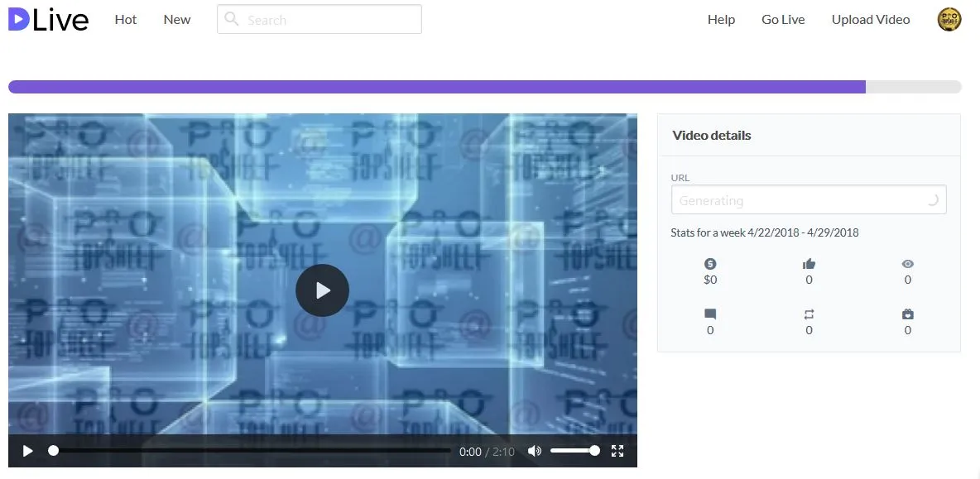This screenshot has height=479, width=980.
Task: Open the Hot videos page
Action: pyautogui.click(x=126, y=20)
